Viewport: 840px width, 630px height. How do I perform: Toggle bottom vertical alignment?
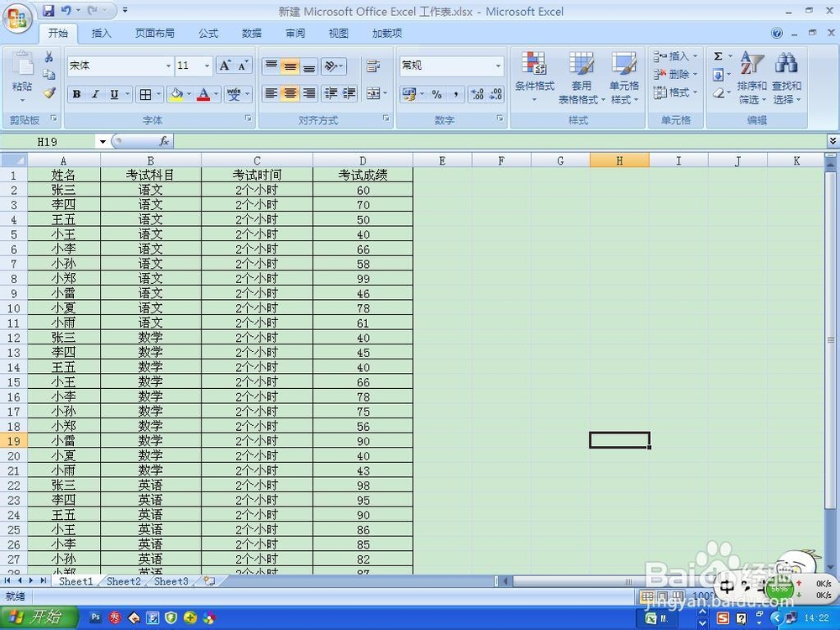(308, 66)
